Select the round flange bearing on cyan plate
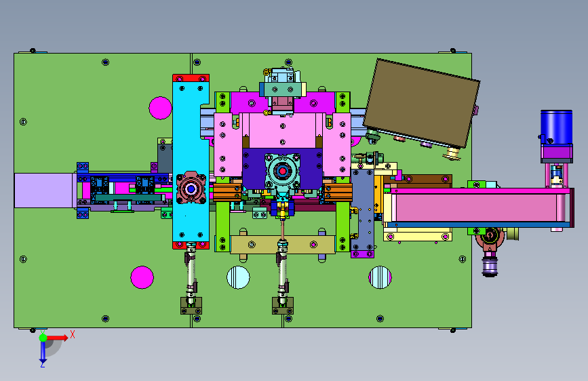Viewport: 588px width, 381px height. click(191, 188)
